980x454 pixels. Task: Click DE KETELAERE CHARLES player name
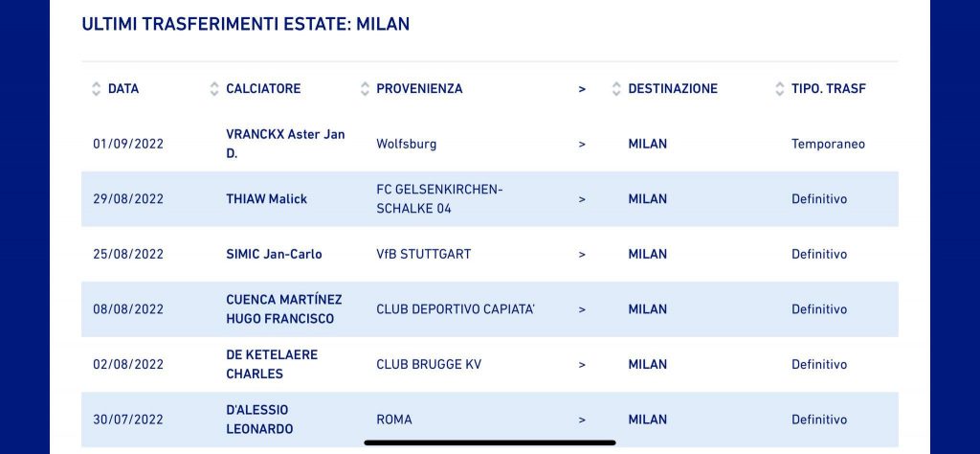coord(272,364)
